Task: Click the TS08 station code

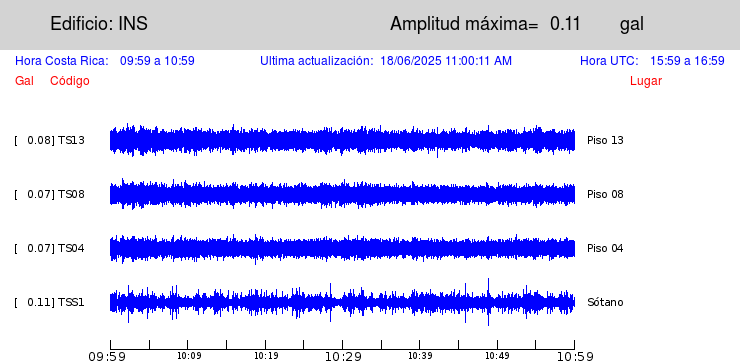Action: [71, 194]
